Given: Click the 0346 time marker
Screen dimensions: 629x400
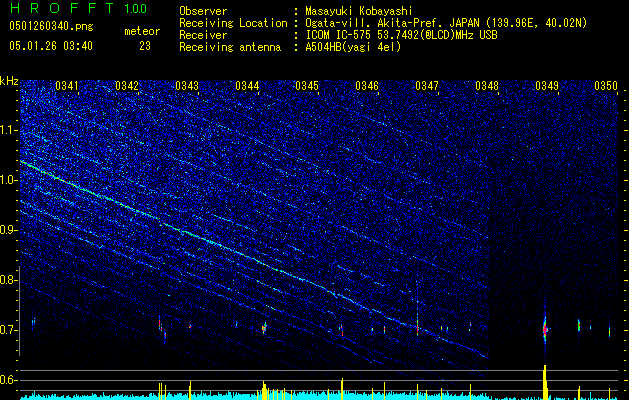Looking at the screenshot, I should (x=367, y=86).
